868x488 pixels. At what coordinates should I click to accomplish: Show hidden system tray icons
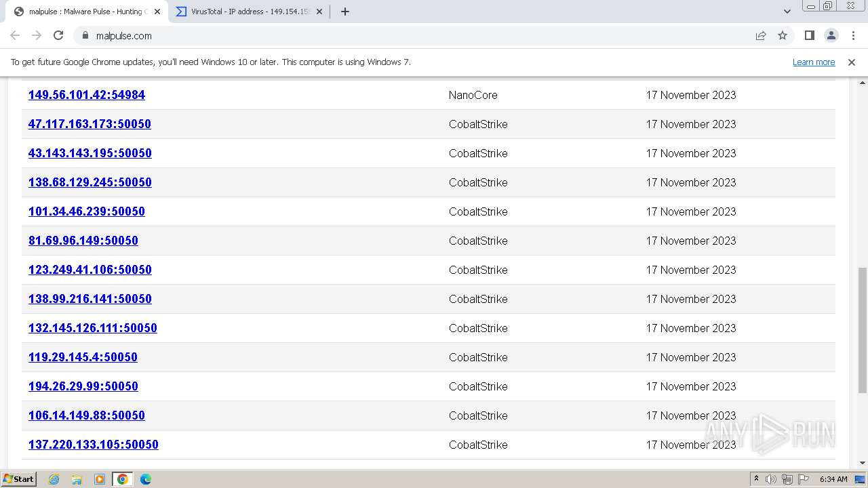[x=756, y=479]
